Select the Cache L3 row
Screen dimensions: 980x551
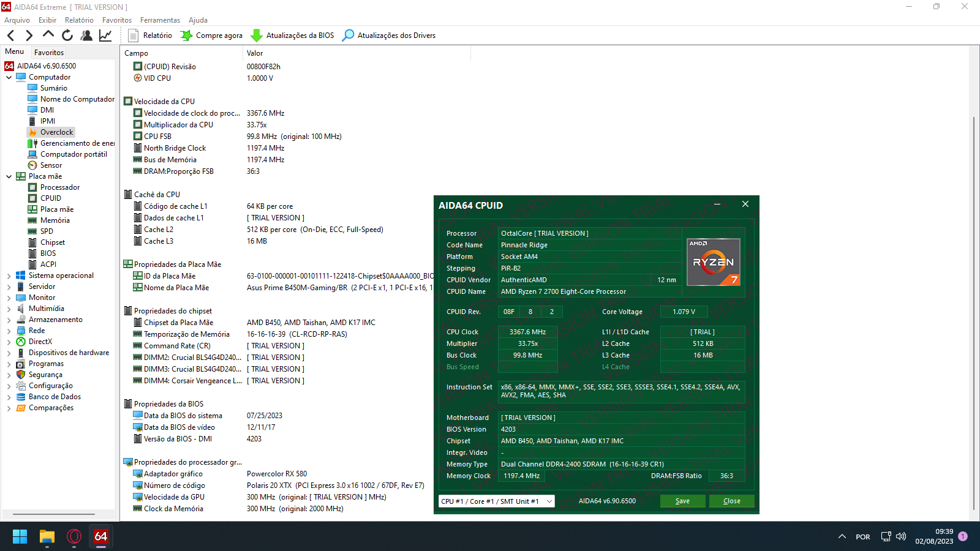(158, 241)
